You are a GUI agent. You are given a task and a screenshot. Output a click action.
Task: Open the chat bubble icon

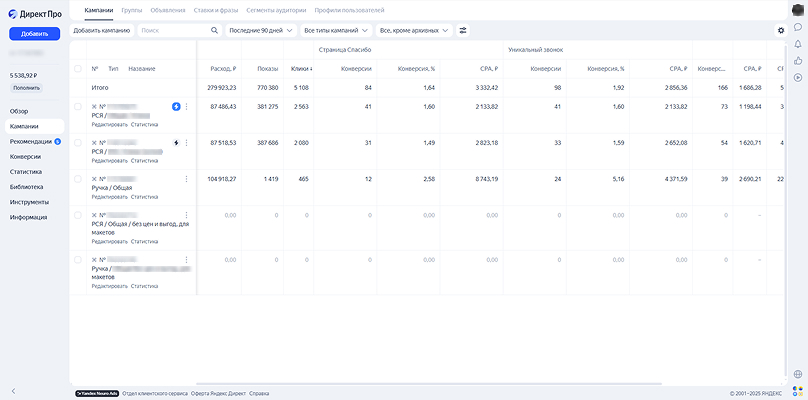[x=798, y=27]
